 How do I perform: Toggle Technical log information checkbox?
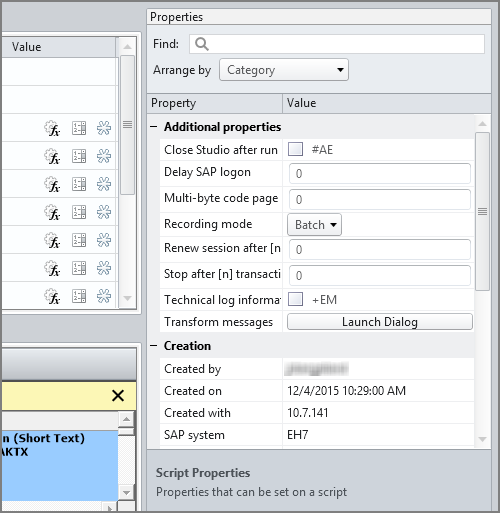(295, 299)
